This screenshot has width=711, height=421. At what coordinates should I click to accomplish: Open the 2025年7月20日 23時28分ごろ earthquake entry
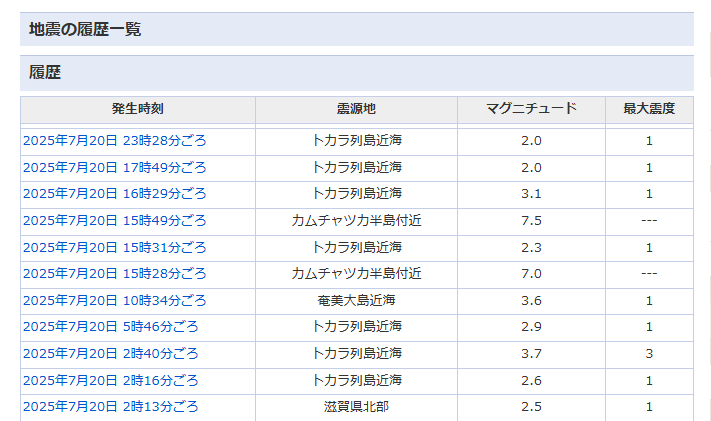coord(115,141)
